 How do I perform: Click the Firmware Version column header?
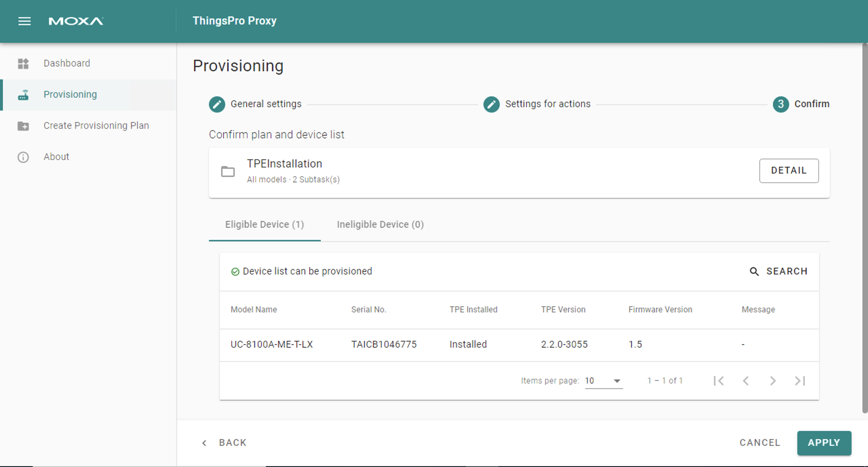660,310
